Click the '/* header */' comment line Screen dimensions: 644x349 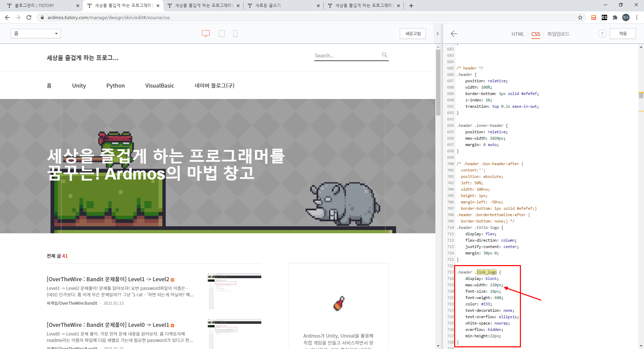click(x=470, y=68)
